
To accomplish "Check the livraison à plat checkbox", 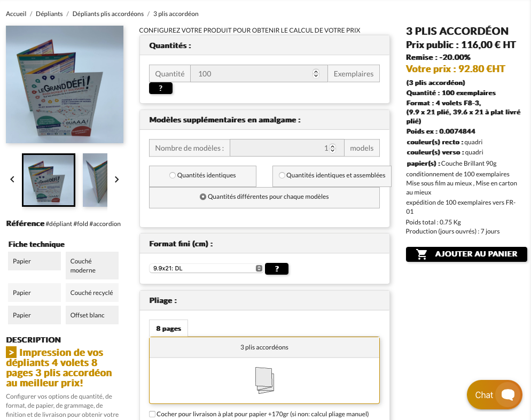I will pyautogui.click(x=152, y=414).
